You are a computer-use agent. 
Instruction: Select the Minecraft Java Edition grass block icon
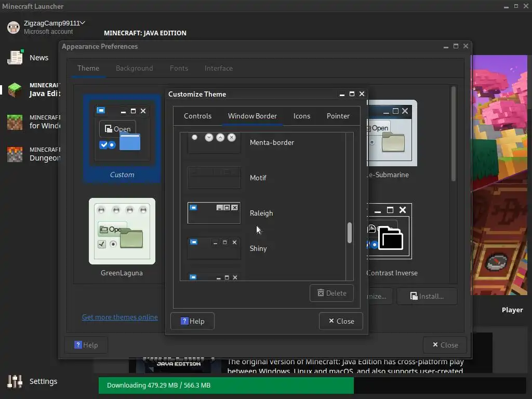pyautogui.click(x=15, y=90)
